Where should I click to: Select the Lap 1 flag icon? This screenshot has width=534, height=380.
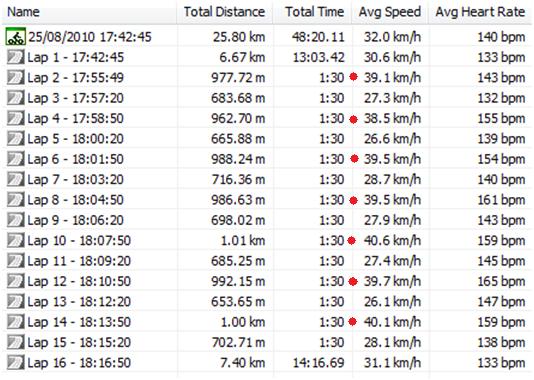(16, 57)
